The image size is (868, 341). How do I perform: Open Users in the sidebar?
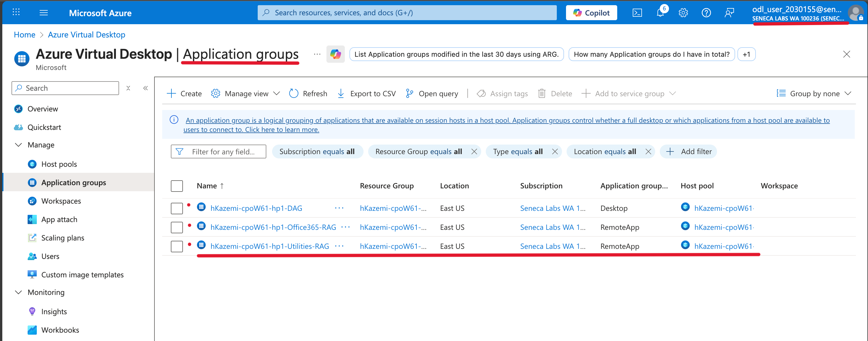coord(50,256)
